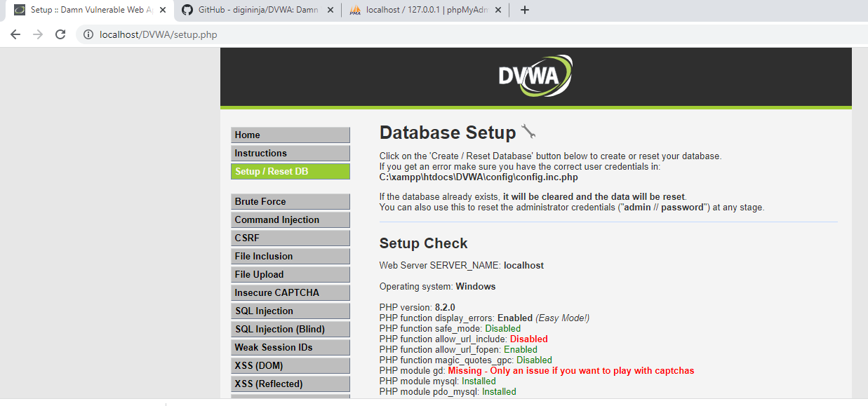Click the PHP module mysql Installed line

point(437,381)
